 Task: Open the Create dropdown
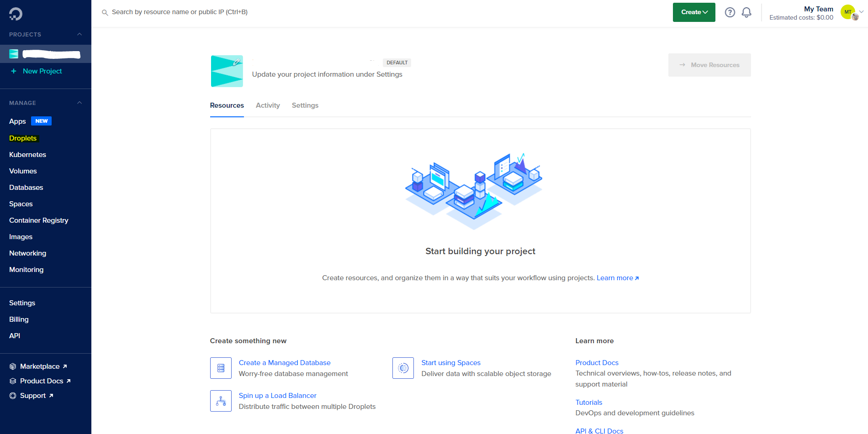(693, 12)
